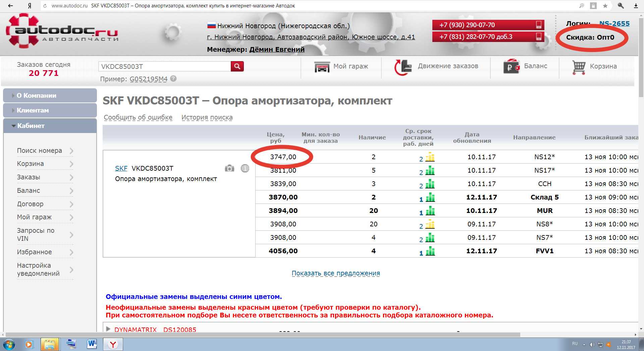This screenshot has width=644, height=351.
Task: Open the История поиска link
Action: (x=207, y=117)
